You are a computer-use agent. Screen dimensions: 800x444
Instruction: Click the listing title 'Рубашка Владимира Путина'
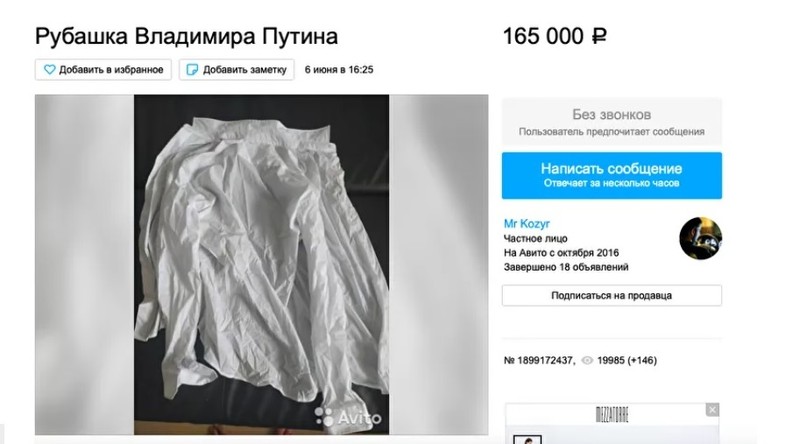[186, 36]
